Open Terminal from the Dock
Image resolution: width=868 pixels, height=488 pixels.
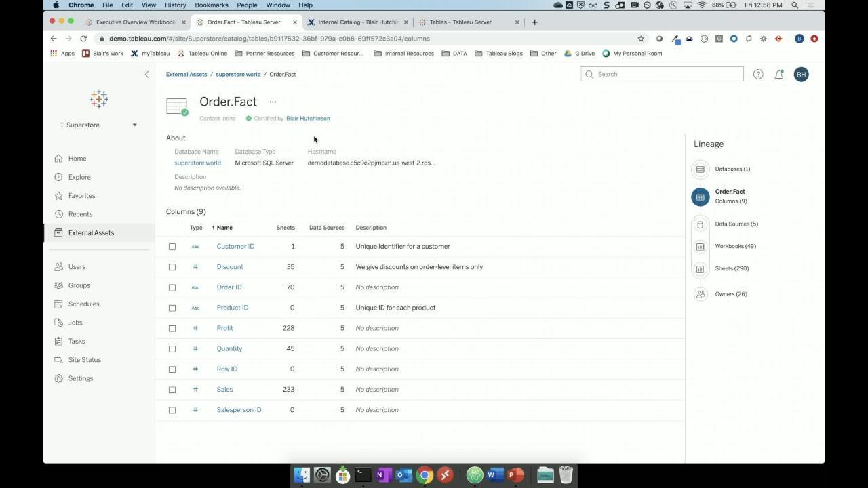click(x=363, y=475)
